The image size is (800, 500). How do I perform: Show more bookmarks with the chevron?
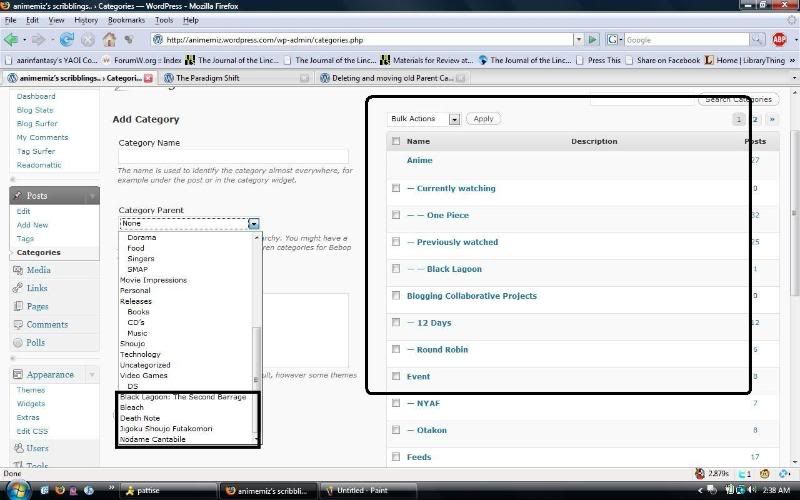tap(792, 60)
